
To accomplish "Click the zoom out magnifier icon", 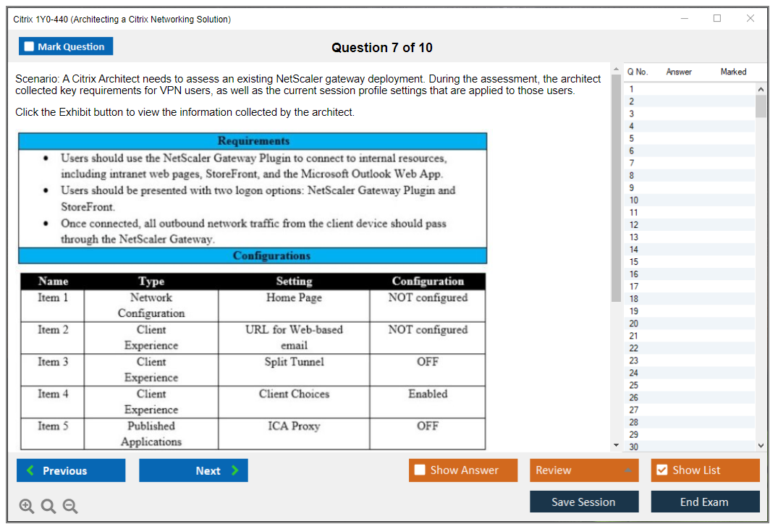I will 70,507.
